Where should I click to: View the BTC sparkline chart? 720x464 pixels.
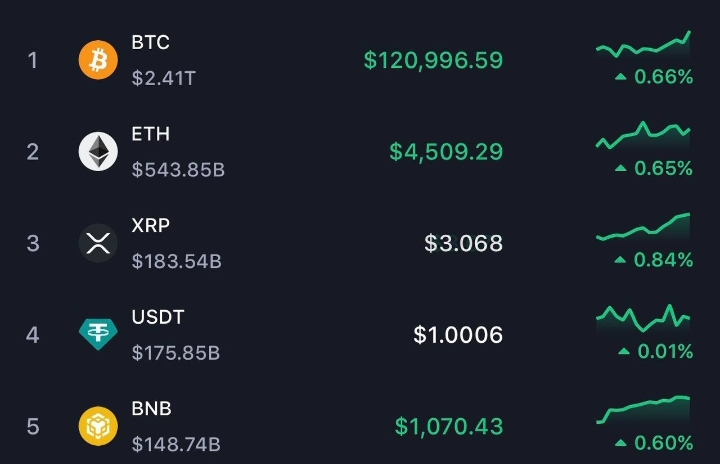click(x=643, y=46)
